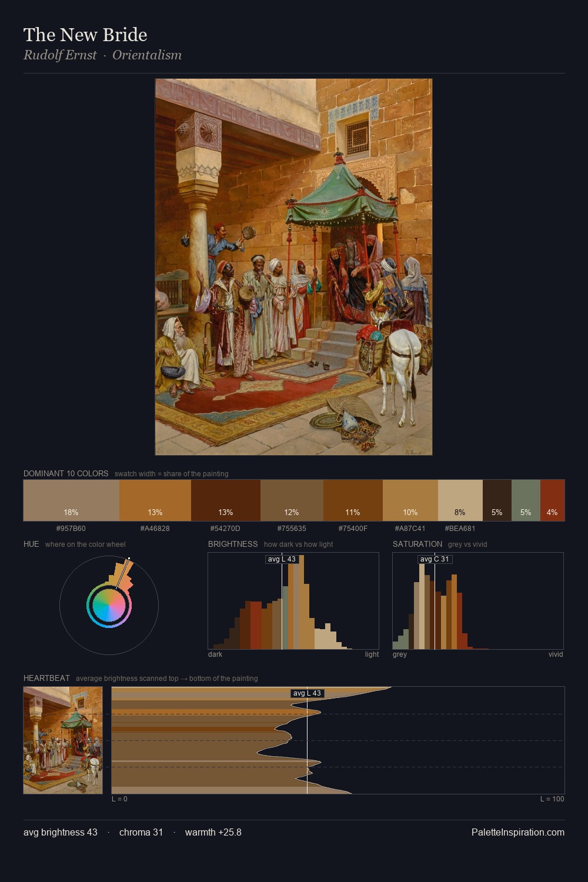Select the 13% orange swatch #A46828
This screenshot has width=588, height=882.
click(155, 500)
